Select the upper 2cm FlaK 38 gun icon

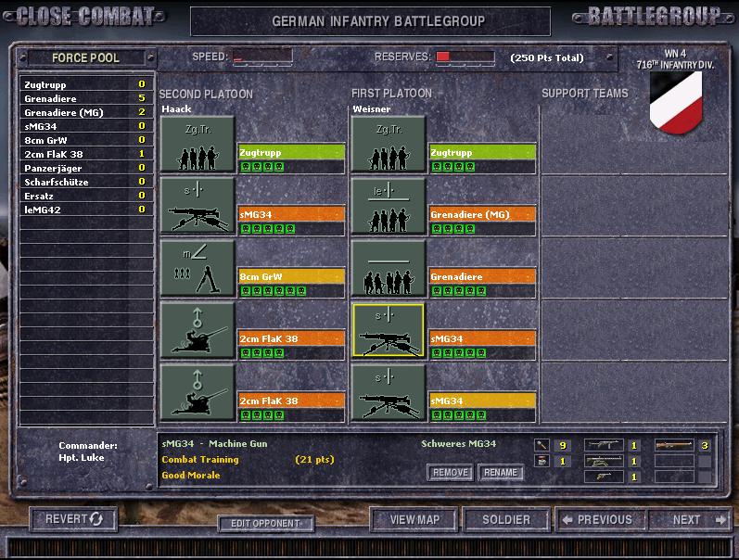197,331
